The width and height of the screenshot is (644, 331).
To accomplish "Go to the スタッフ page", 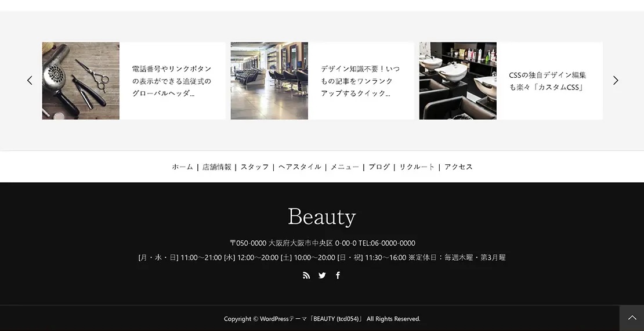I will (255, 167).
